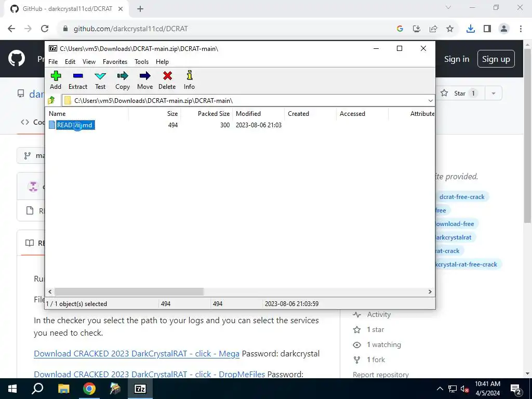Click the install app icon in the address bar
Screen dimensions: 532x399
(417, 29)
